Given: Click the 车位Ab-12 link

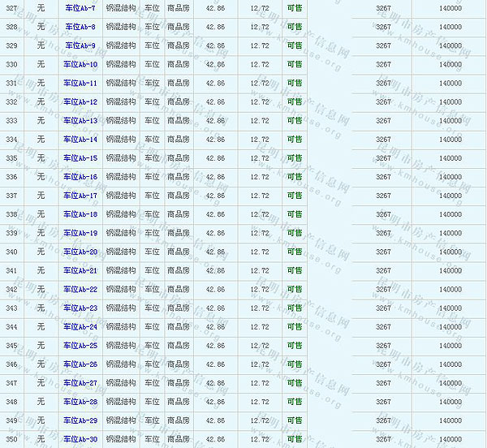Looking at the screenshot, I should [x=80, y=101].
